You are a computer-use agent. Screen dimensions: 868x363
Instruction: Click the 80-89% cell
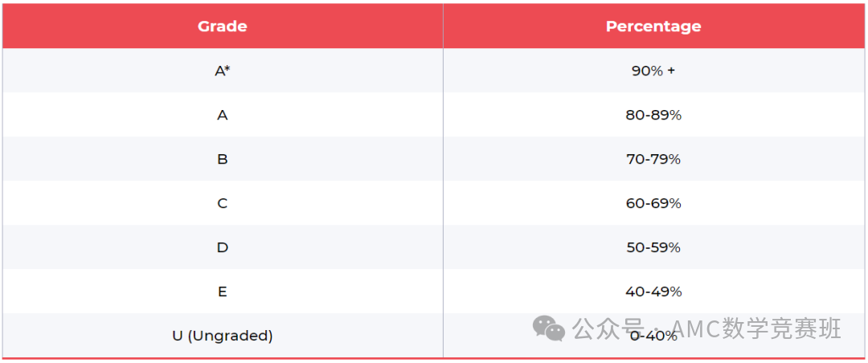653,115
